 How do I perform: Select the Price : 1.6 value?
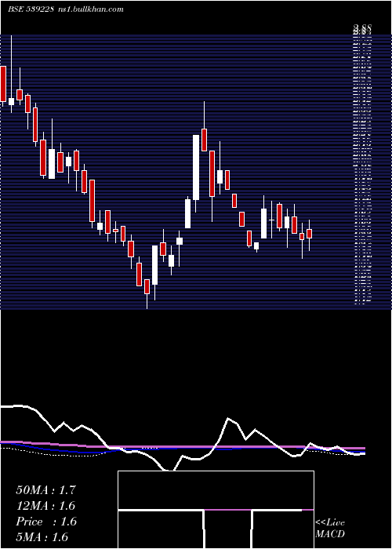pos(45,522)
